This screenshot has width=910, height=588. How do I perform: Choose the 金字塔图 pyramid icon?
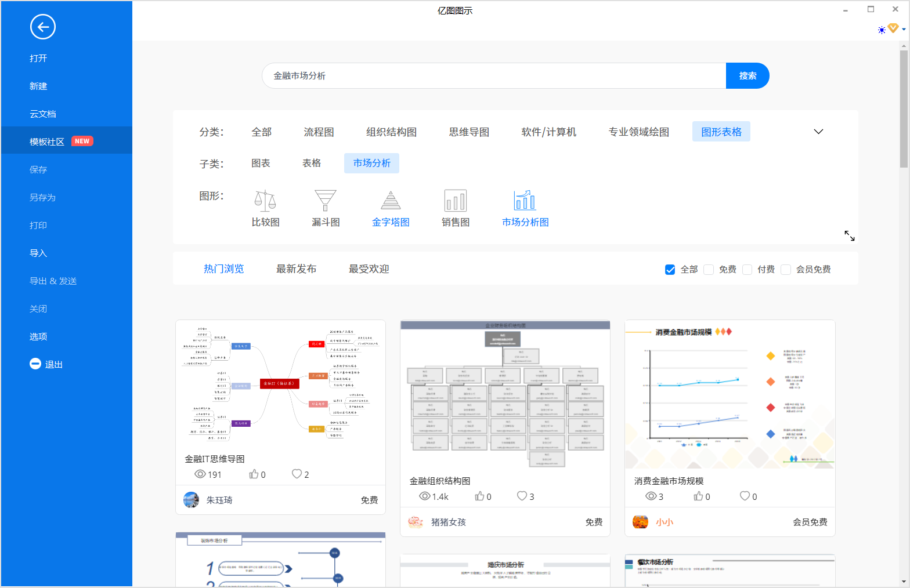[391, 201]
